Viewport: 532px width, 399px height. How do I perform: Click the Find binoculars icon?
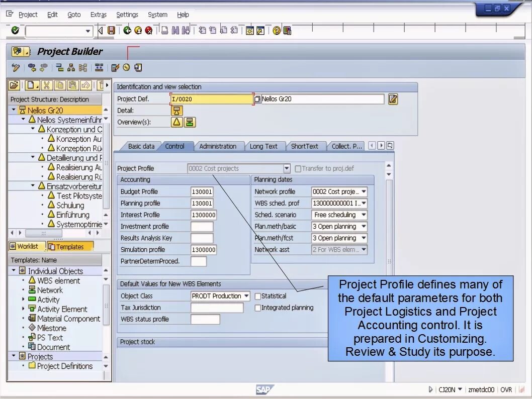(175, 31)
